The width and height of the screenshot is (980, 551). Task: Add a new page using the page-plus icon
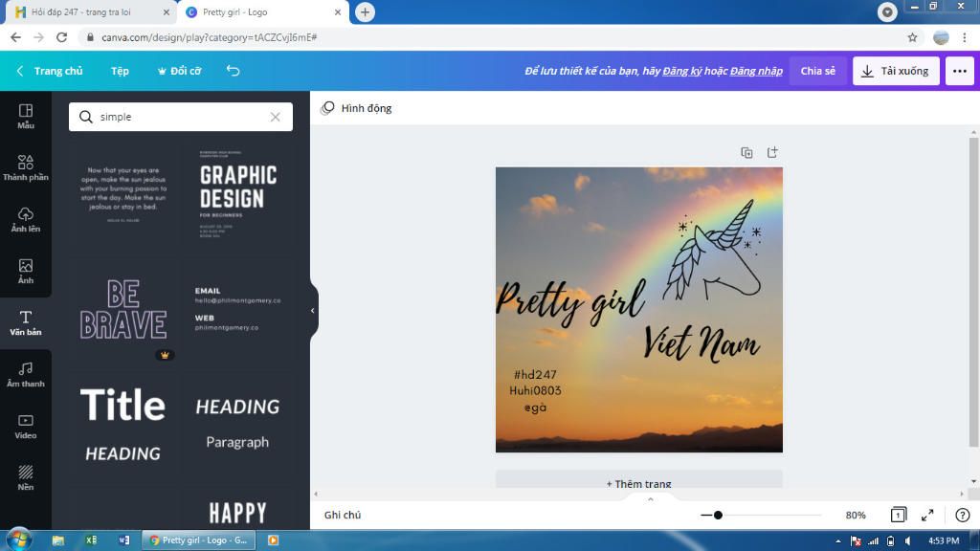point(772,152)
